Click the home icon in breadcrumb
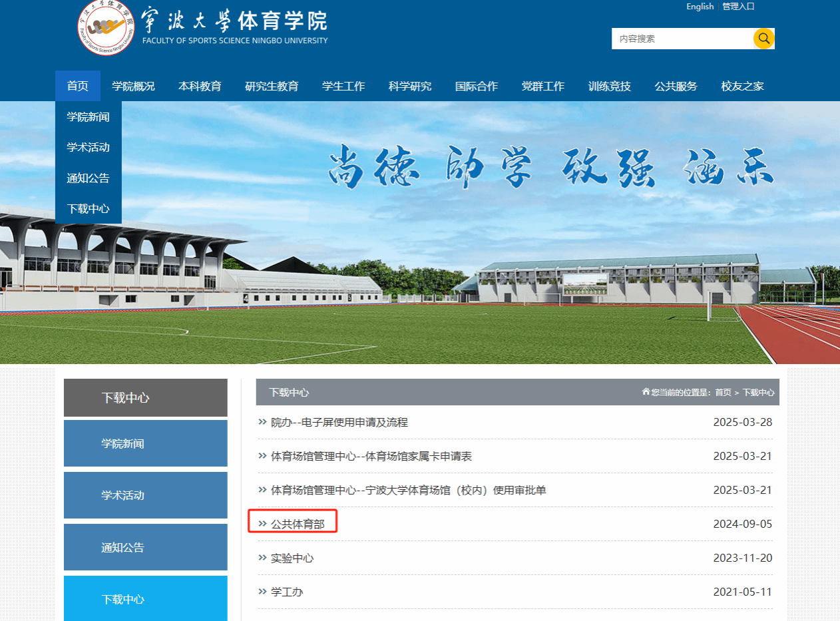This screenshot has width=840, height=621. [x=646, y=392]
